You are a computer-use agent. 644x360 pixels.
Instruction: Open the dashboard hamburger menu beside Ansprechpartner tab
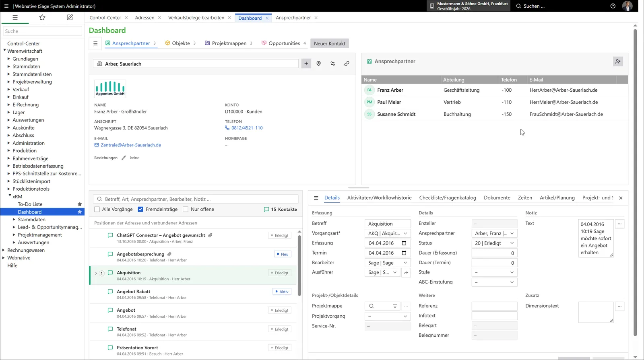(95, 43)
